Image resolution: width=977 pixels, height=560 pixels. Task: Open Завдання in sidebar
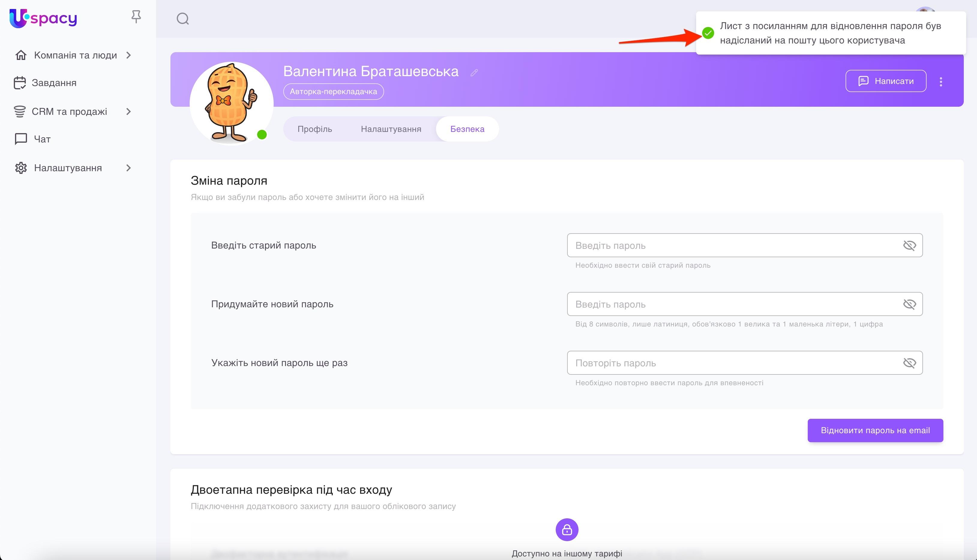click(54, 83)
